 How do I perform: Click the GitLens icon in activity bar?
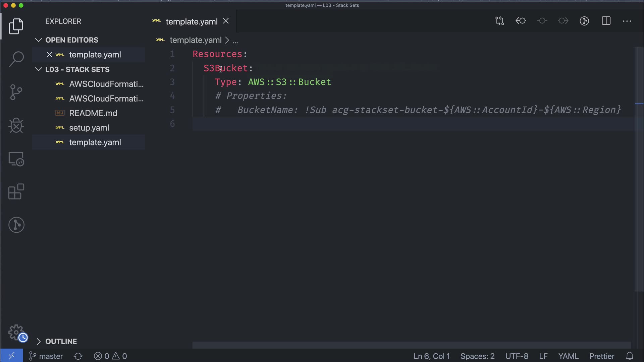16,225
